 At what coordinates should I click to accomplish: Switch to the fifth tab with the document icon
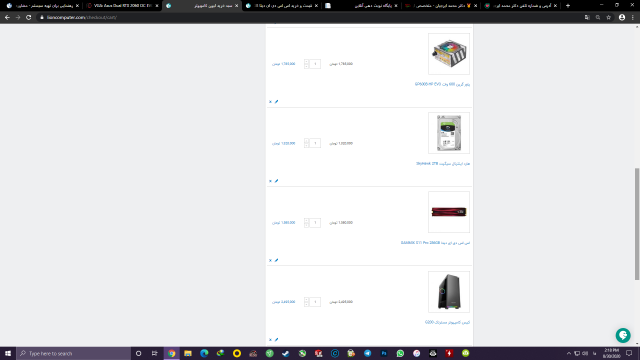362,6
